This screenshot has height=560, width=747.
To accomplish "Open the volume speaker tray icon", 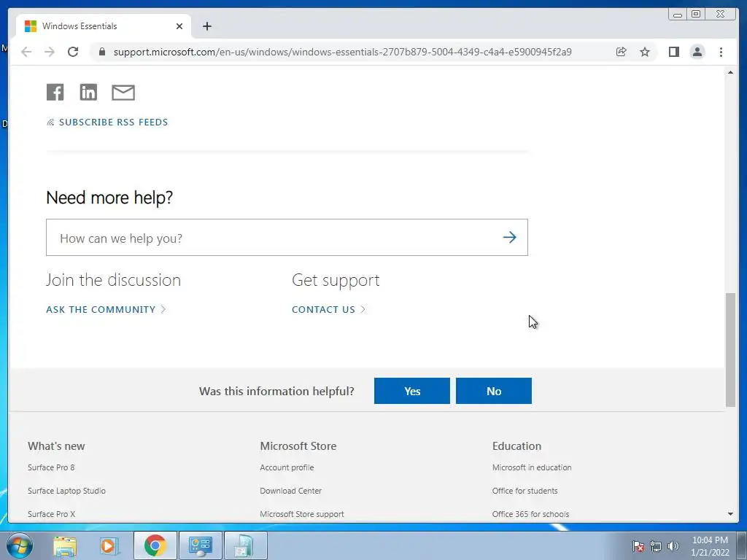I will (x=673, y=546).
